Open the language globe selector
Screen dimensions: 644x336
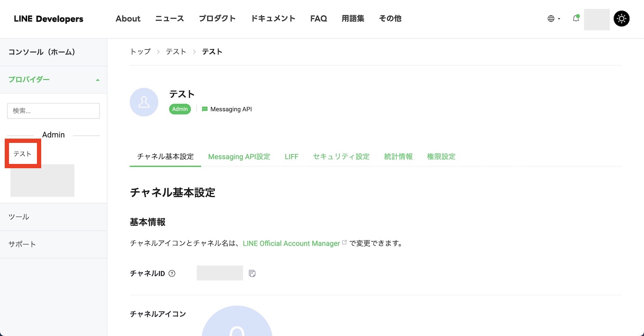click(554, 19)
